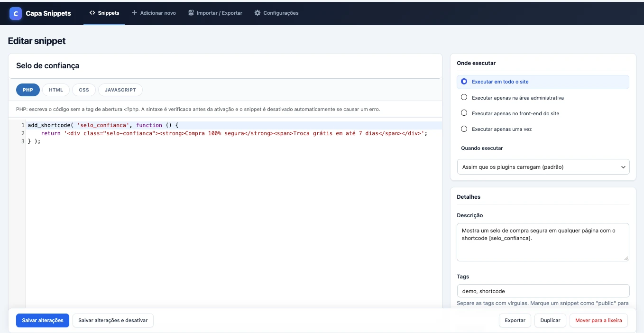Click Salvar alterações button

pos(43,321)
